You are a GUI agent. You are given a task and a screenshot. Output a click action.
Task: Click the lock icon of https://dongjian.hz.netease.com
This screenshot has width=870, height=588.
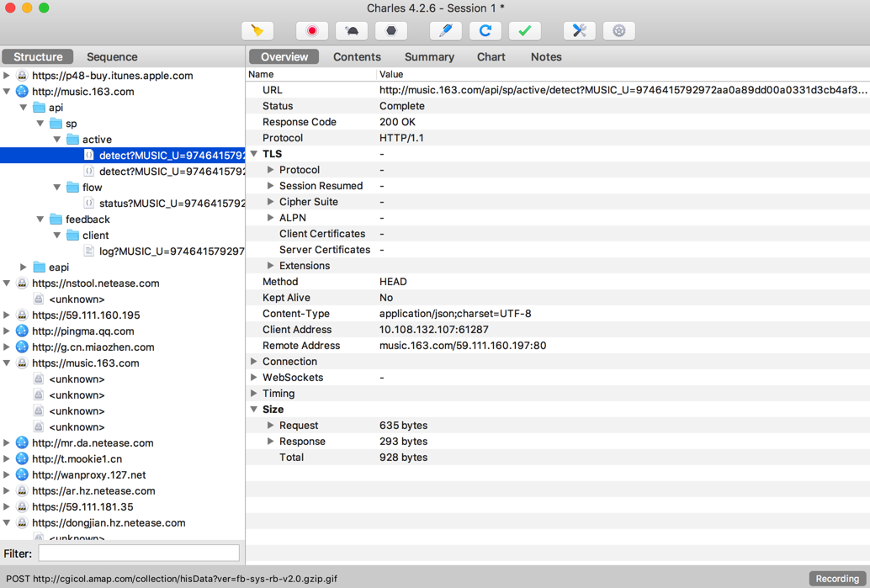[22, 522]
